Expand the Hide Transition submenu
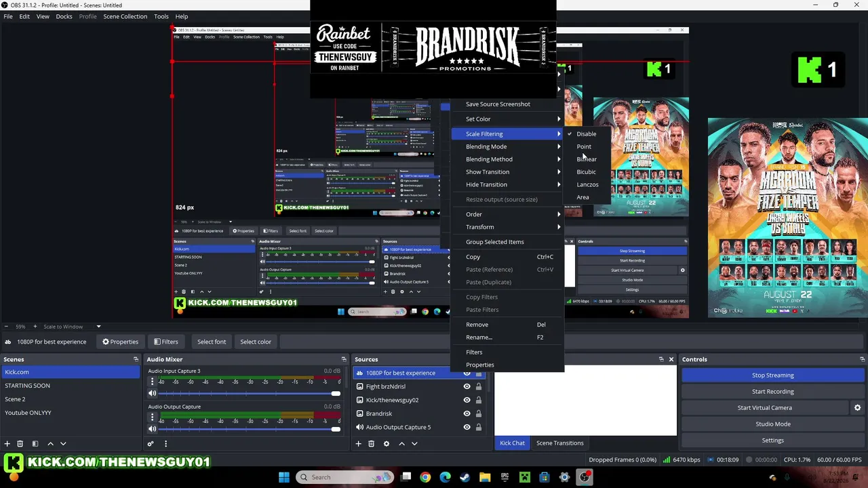The height and width of the screenshot is (488, 868). [507, 185]
